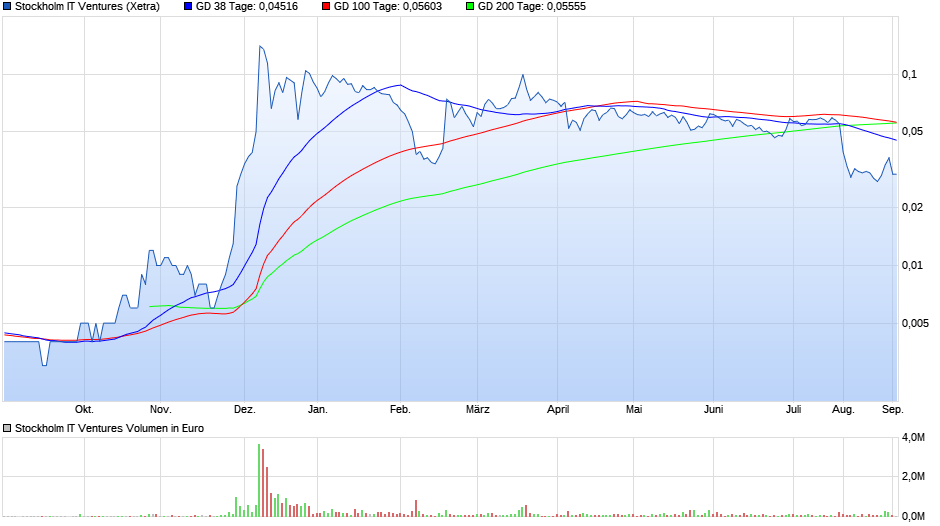This screenshot has height=526, width=940.
Task: Click the 'Aug.' month label on axis
Action: coord(843,409)
